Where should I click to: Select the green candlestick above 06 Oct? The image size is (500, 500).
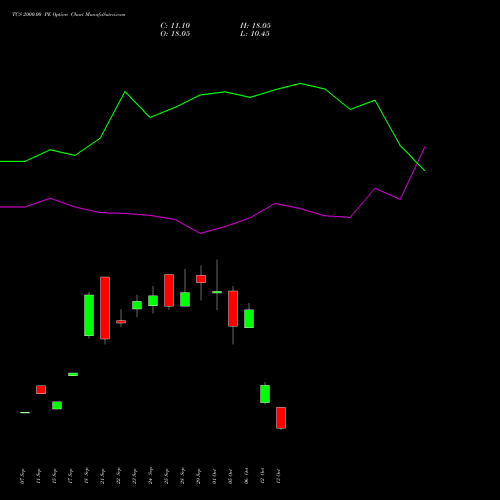pyautogui.click(x=249, y=319)
